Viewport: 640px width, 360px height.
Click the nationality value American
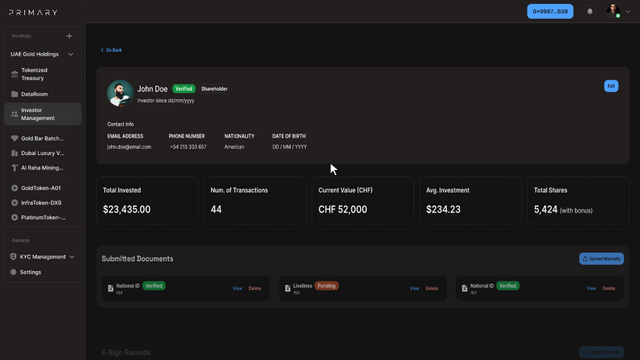tap(234, 147)
